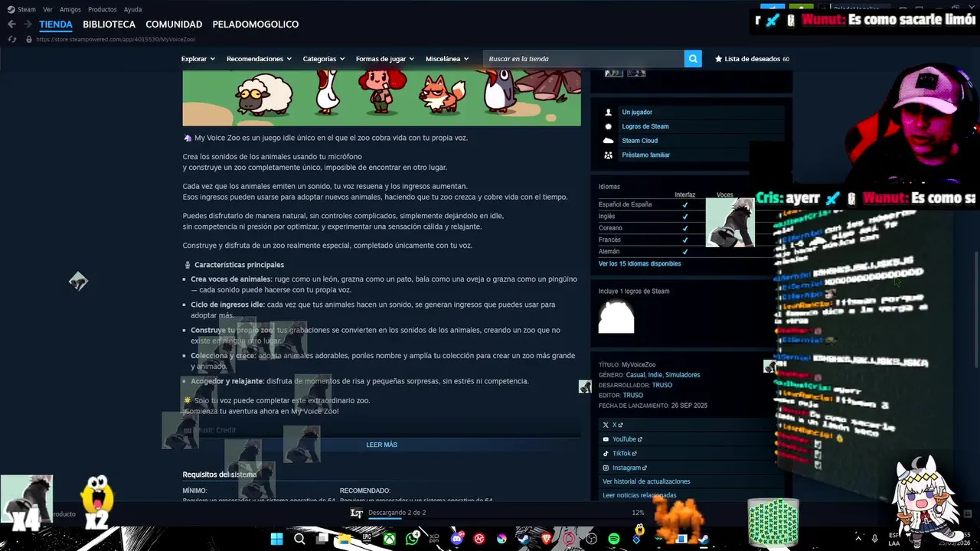Open the Brave browser on the taskbar
980x551 pixels.
click(547, 539)
